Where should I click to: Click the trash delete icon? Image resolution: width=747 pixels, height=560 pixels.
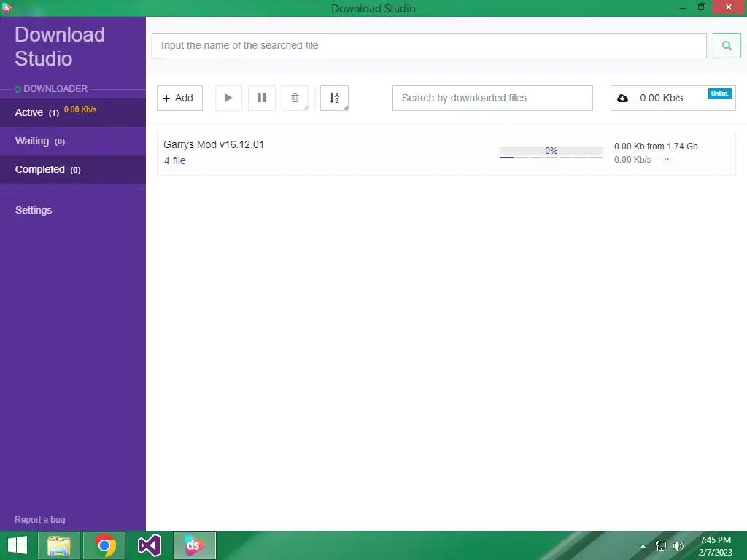pos(295,98)
